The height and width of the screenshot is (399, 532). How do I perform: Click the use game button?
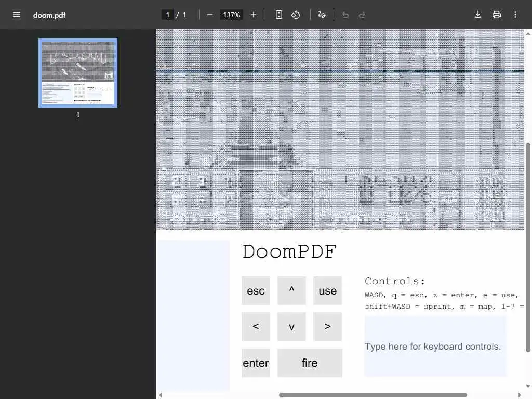327,290
